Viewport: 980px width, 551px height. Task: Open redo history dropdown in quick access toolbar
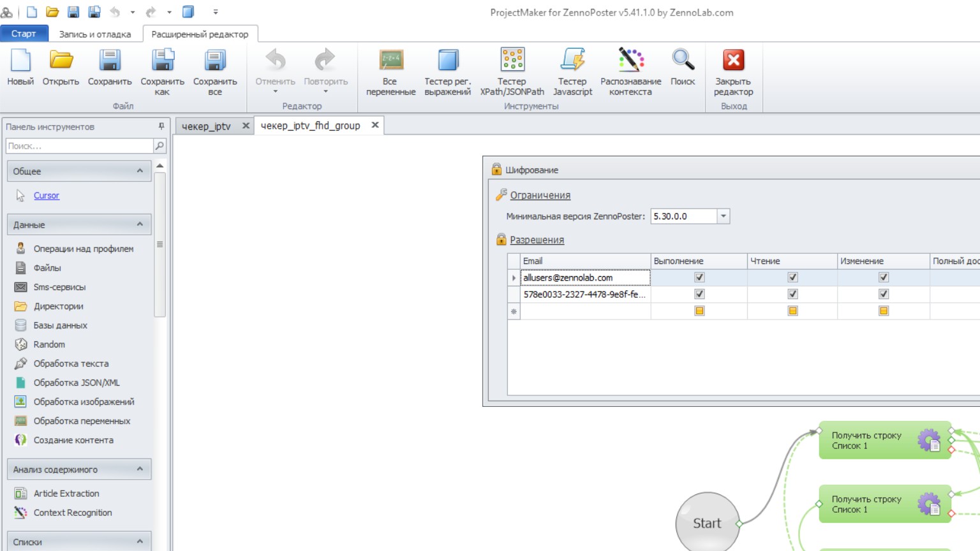(169, 12)
